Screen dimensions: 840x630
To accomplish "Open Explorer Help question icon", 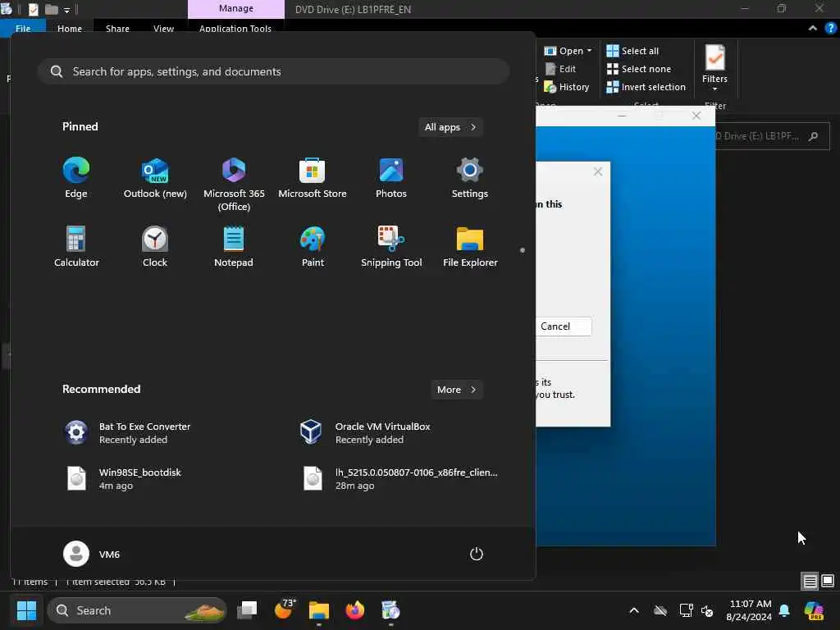I will pyautogui.click(x=831, y=29).
